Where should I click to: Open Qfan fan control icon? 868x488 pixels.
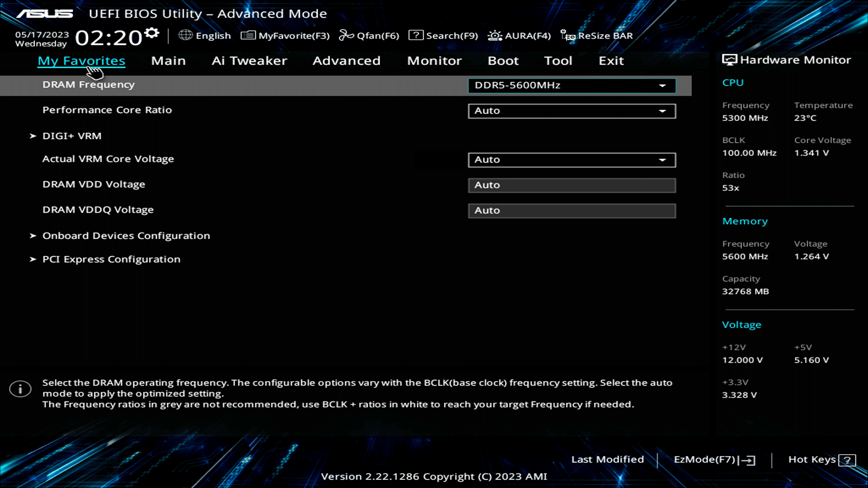[x=346, y=35]
